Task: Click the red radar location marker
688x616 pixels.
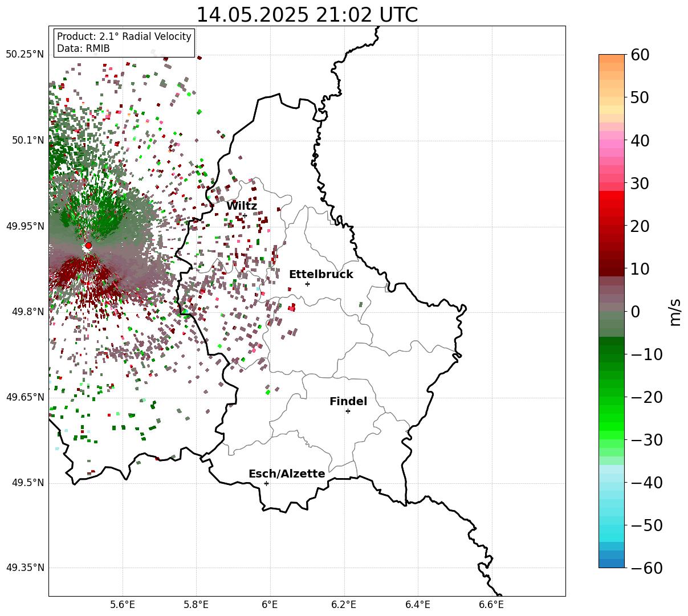Action: [88, 246]
